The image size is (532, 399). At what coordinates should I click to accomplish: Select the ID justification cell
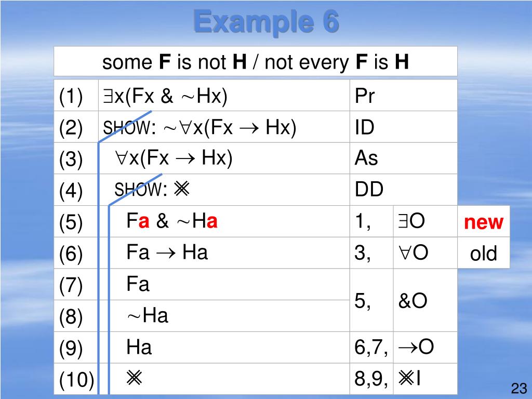click(403, 127)
